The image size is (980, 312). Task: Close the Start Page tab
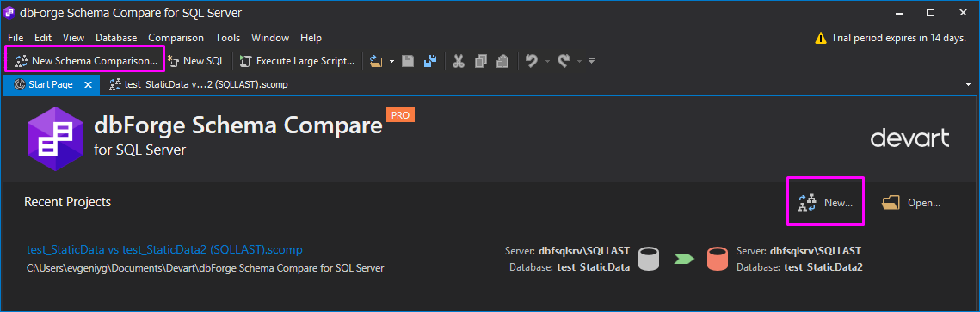[88, 84]
